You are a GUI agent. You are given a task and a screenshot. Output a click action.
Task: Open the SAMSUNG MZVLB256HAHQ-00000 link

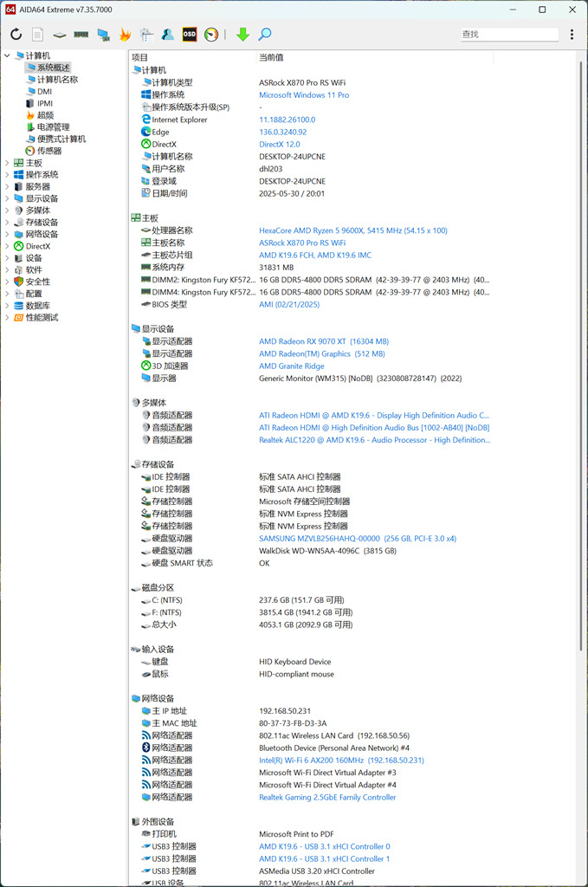click(x=358, y=539)
